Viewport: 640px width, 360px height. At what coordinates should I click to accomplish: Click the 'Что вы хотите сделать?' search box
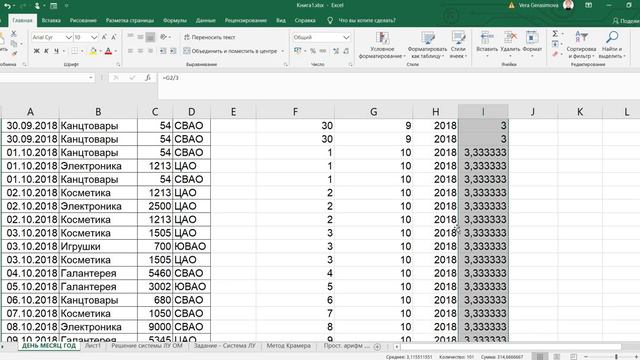coord(367,20)
